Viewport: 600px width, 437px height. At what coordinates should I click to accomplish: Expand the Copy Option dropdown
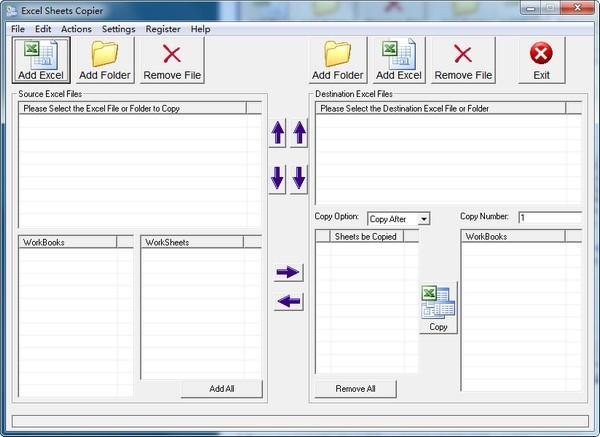424,219
